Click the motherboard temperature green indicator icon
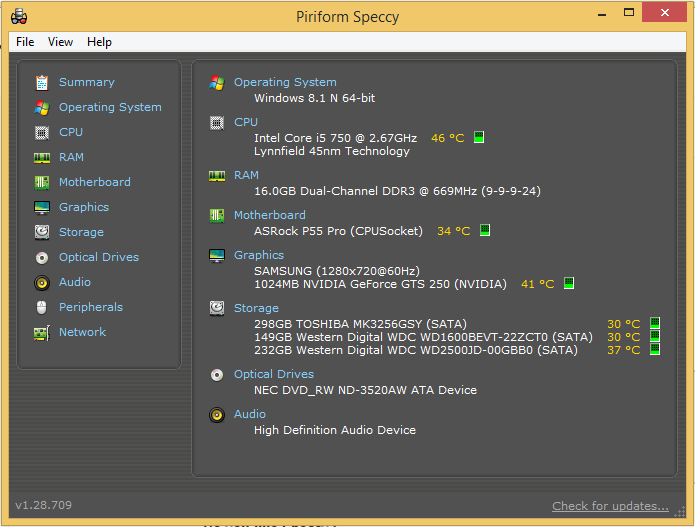Viewport: 695px width, 527px height. [x=485, y=230]
